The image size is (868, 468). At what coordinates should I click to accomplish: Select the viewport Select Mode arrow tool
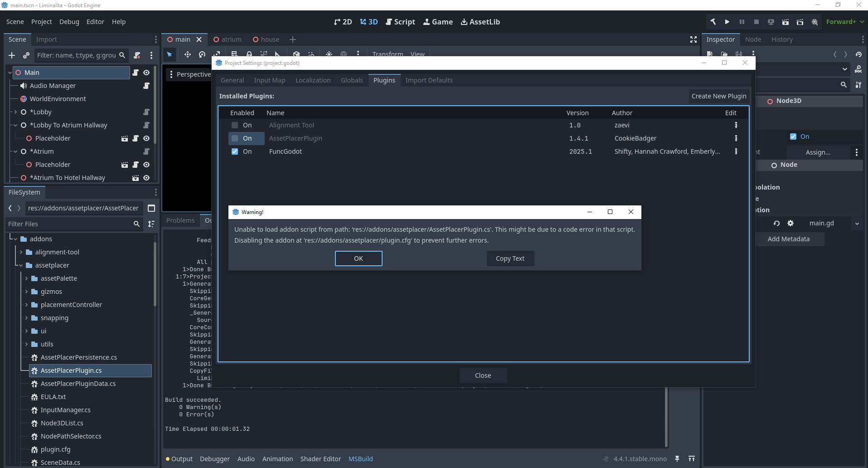170,54
